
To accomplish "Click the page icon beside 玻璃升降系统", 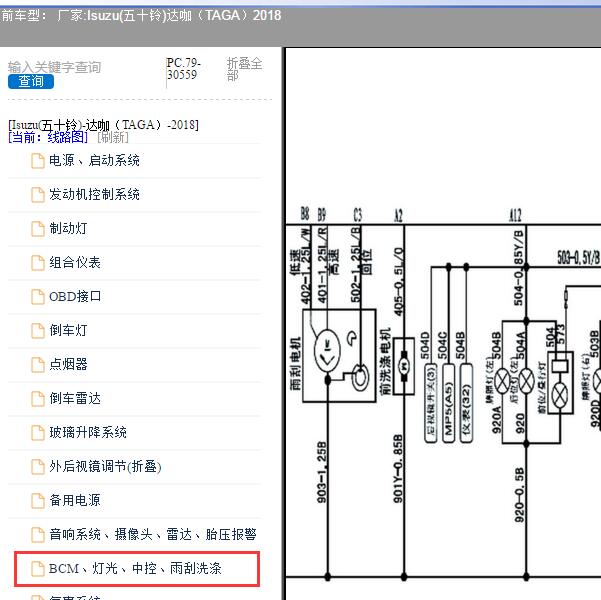I will 38,433.
